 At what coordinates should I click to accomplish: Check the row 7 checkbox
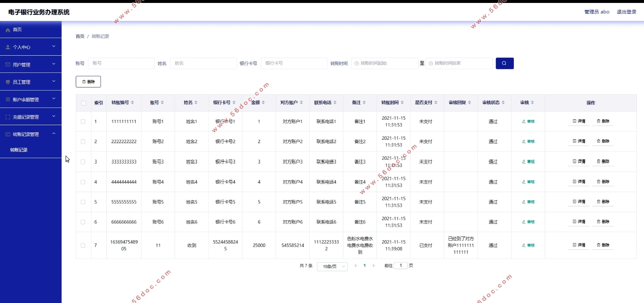coord(83,245)
